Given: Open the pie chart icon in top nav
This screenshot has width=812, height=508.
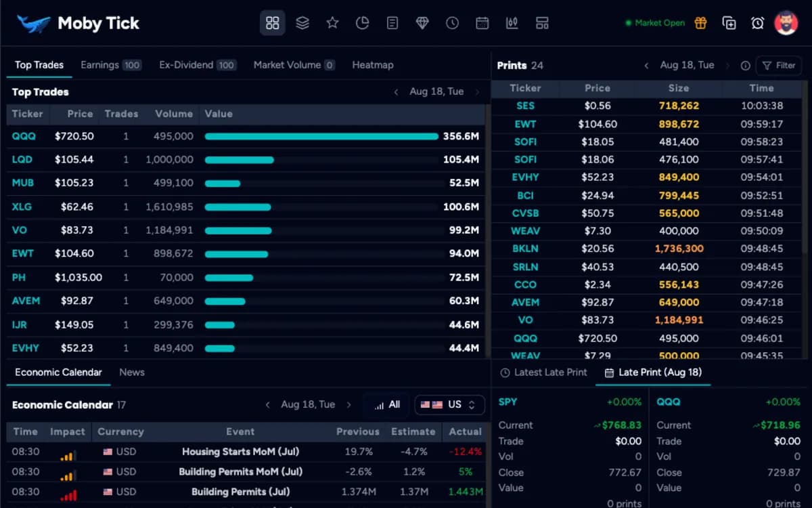Looking at the screenshot, I should click(362, 23).
